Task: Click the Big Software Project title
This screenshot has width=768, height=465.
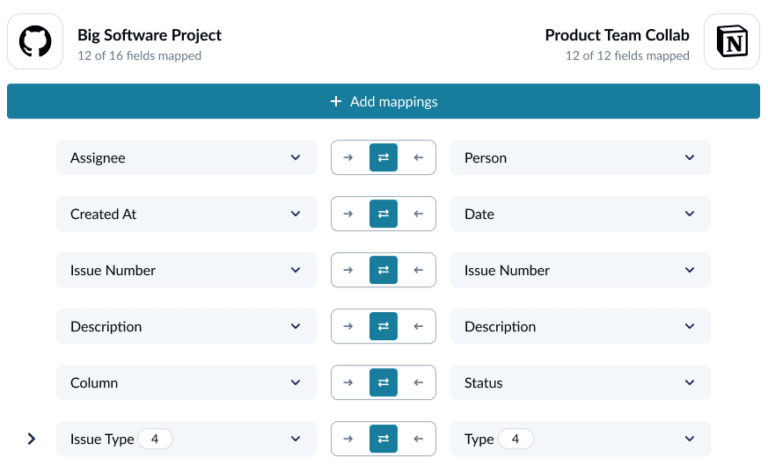Action: click(149, 35)
